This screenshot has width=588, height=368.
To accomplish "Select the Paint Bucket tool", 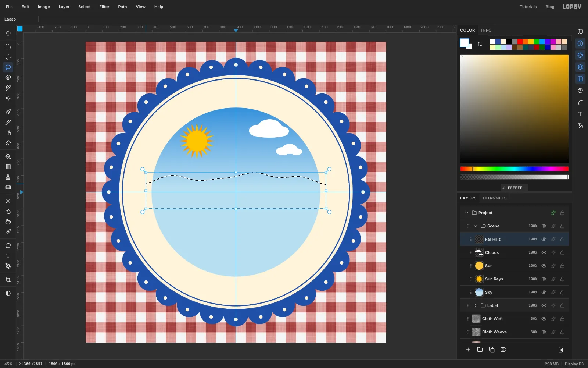I will 8,156.
